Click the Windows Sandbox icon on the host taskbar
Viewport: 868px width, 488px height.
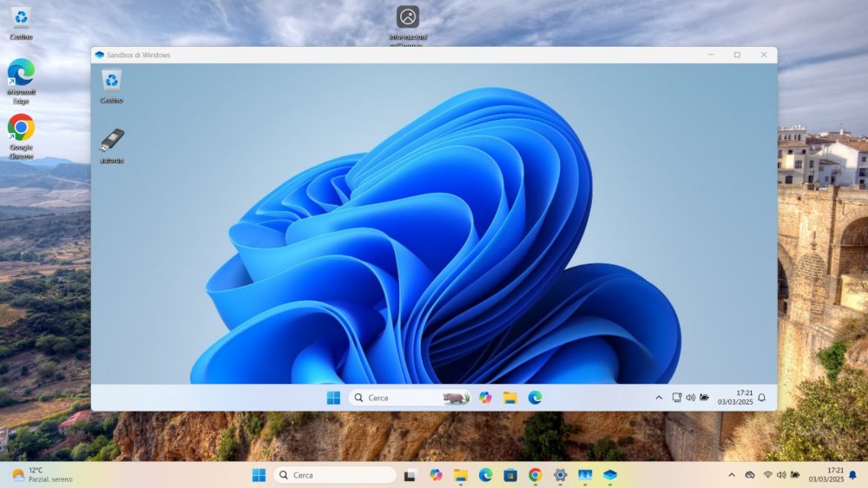(610, 475)
